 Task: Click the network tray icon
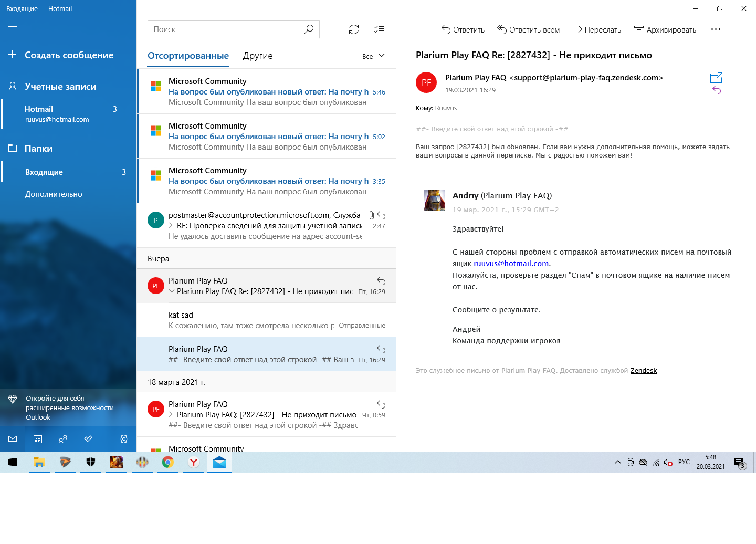(656, 462)
